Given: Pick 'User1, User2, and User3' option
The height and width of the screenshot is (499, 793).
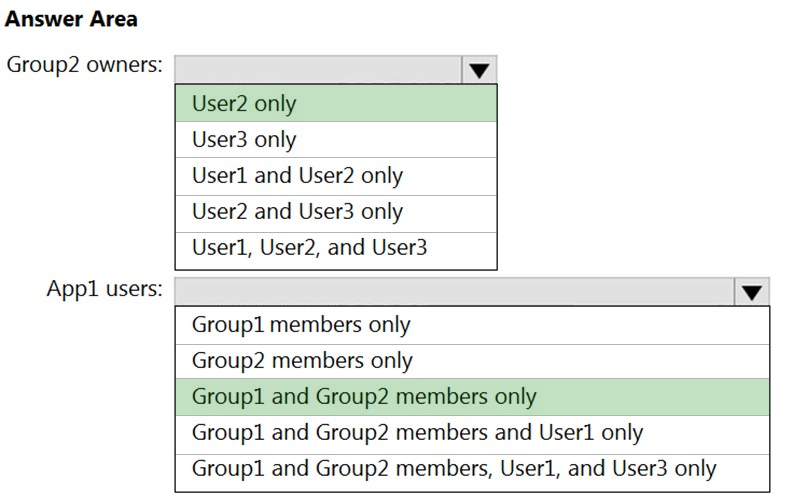Looking at the screenshot, I should (x=335, y=248).
